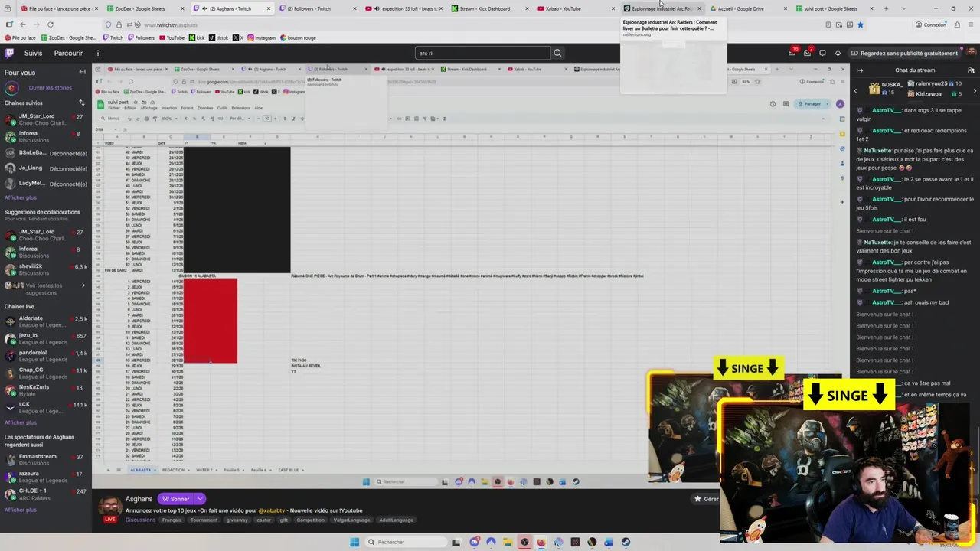
Task: Select the EAST BLUE sheet tab in streamed spreadsheet
Action: [x=289, y=470]
